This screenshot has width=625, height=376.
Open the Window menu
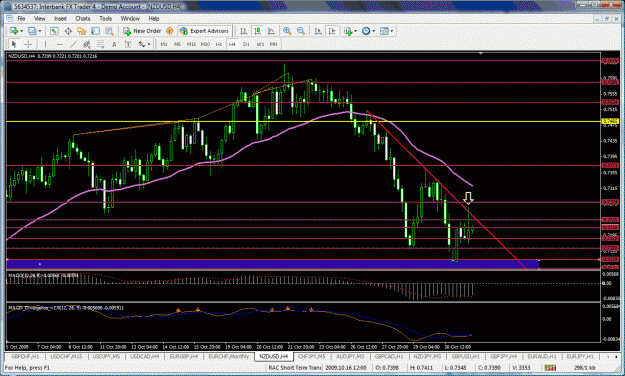130,18
